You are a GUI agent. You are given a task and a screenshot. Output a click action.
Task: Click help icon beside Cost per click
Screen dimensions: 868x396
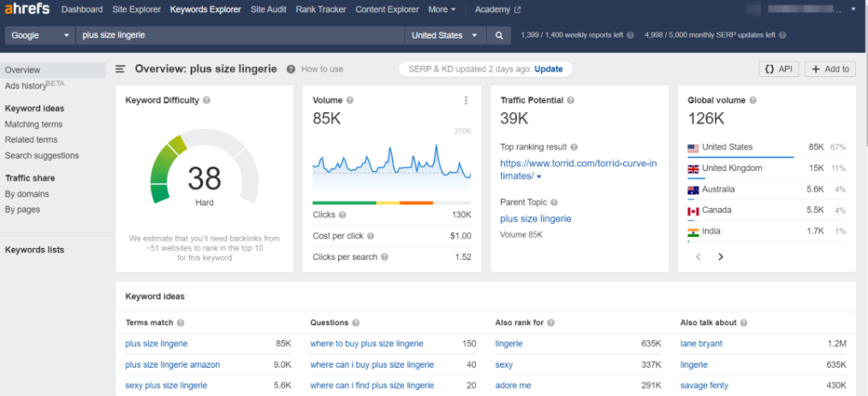pyautogui.click(x=371, y=236)
